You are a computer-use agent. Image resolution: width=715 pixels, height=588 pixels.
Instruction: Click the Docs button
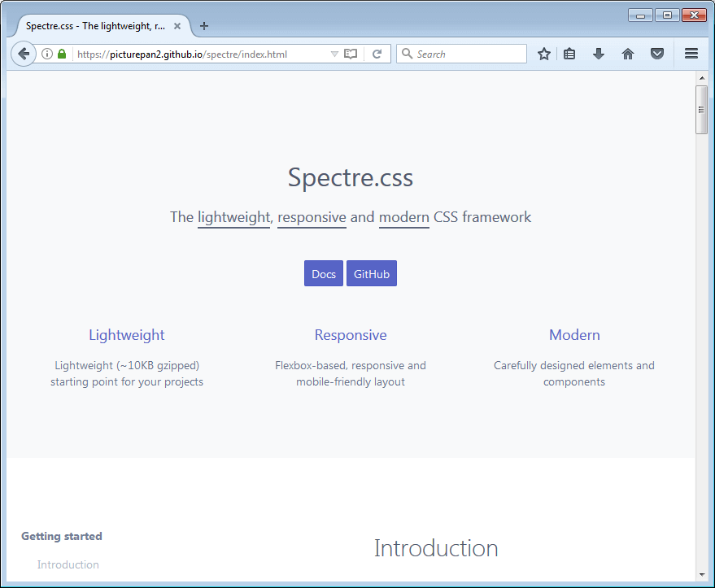tap(323, 274)
